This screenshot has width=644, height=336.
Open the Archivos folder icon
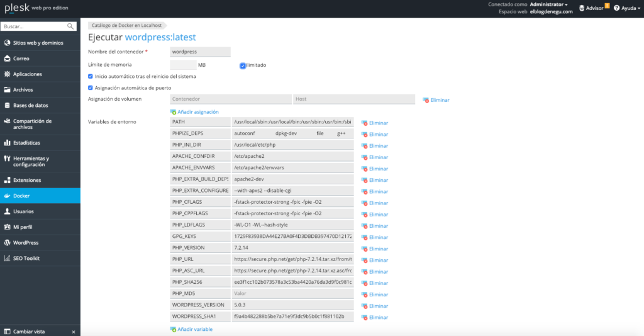(x=7, y=89)
